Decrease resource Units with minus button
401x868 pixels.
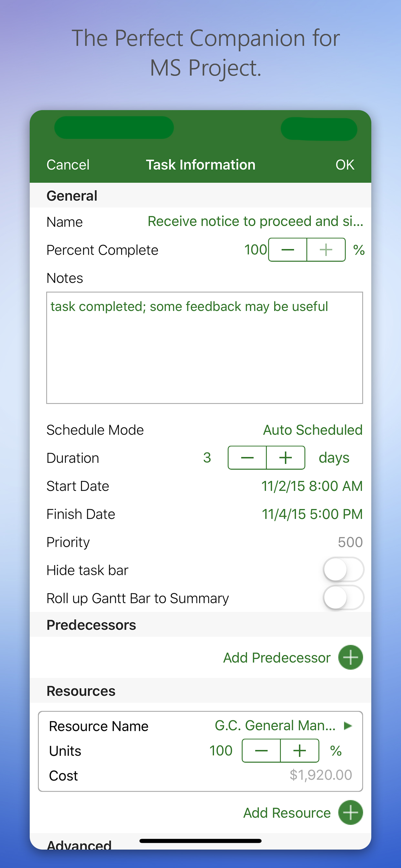tap(261, 750)
